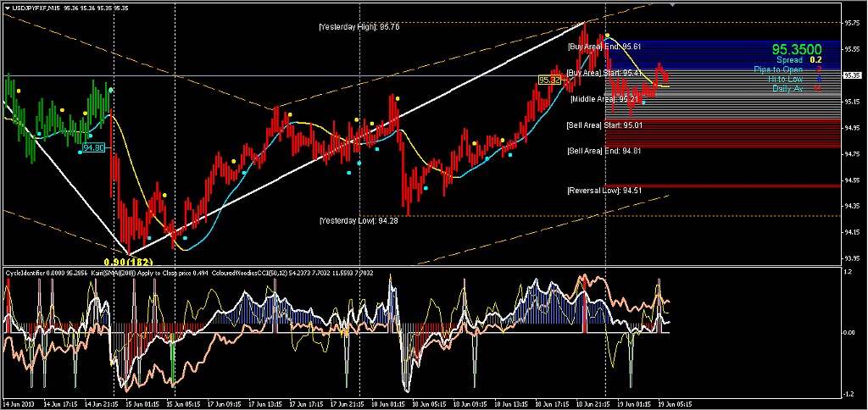Click the 18 Jun 05:15 time label
This screenshot has width=868, height=410.
click(430, 404)
